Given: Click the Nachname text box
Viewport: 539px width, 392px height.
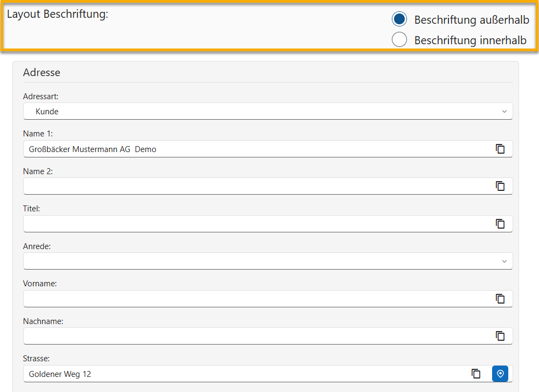Looking at the screenshot, I should click(x=259, y=336).
